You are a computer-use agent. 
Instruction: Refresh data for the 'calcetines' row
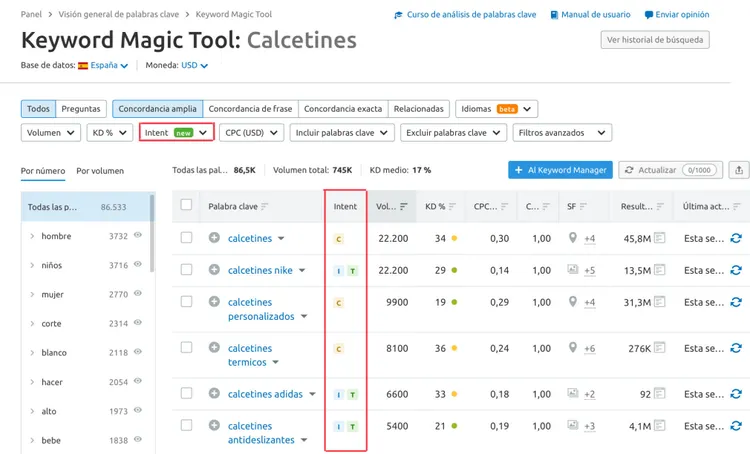point(736,238)
